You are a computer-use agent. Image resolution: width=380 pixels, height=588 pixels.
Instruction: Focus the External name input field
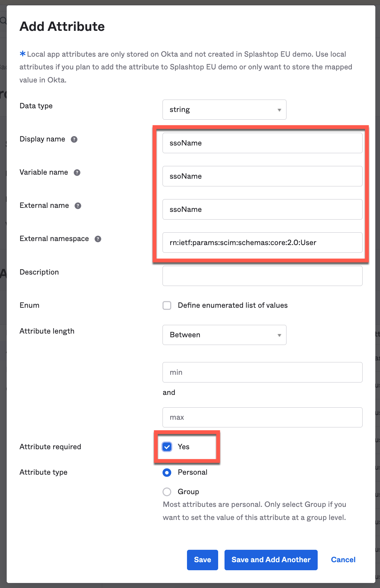pyautogui.click(x=262, y=210)
